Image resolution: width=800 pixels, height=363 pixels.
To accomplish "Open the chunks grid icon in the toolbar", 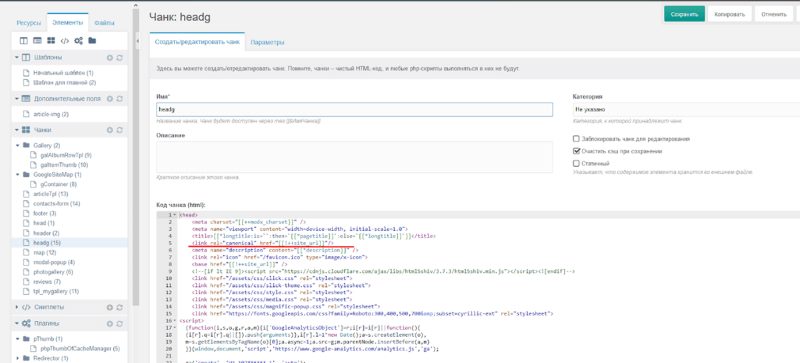I will pyautogui.click(x=51, y=40).
